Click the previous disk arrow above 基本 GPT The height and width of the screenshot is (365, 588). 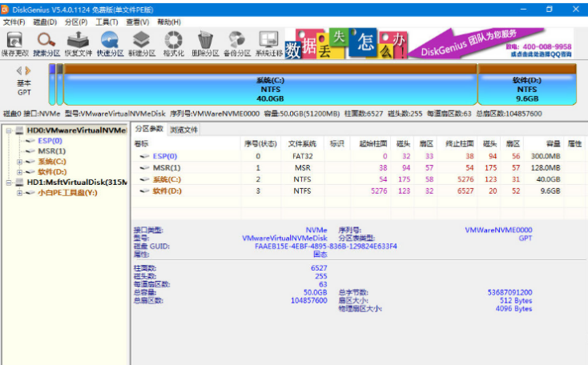pos(19,70)
